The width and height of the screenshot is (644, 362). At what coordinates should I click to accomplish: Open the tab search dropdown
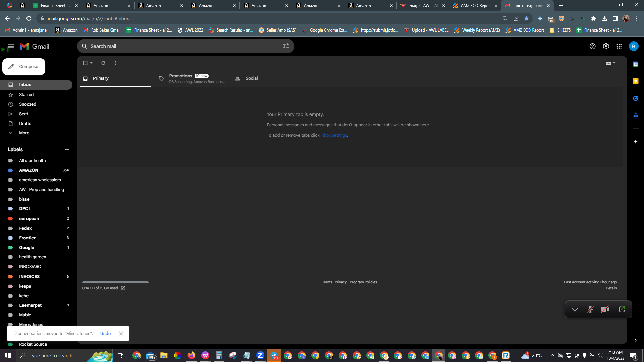coord(590,5)
